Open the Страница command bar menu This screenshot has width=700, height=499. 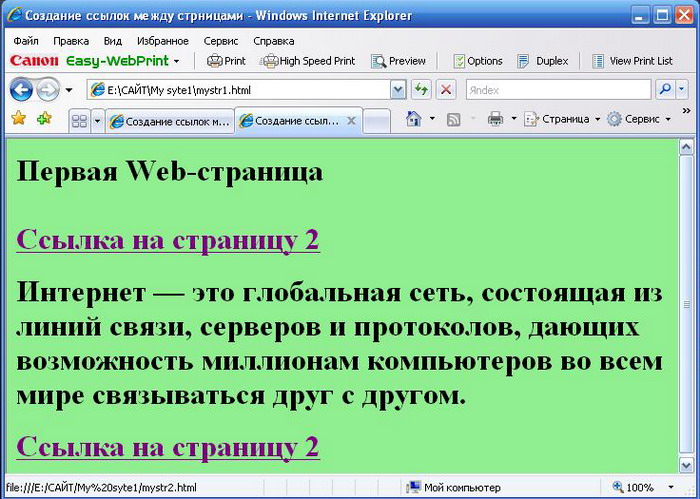click(562, 119)
